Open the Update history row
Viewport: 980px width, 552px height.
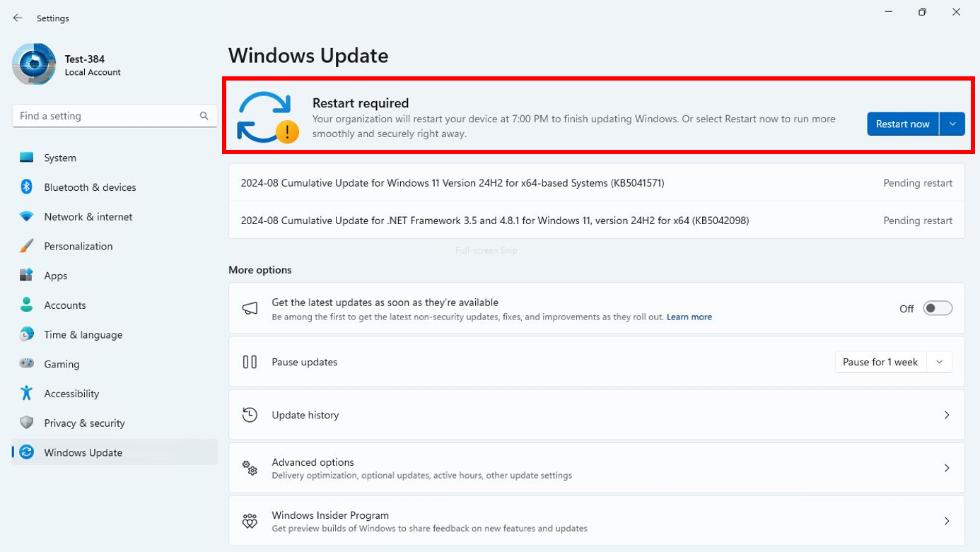(597, 415)
